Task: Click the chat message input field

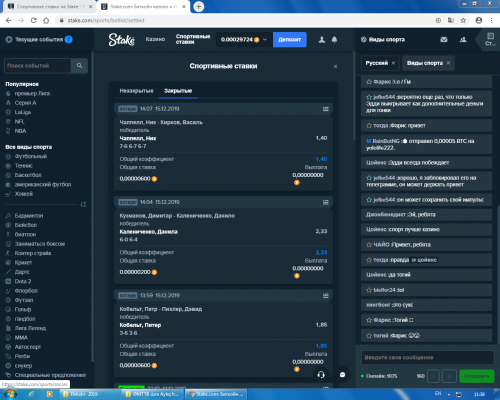Action: [x=427, y=357]
